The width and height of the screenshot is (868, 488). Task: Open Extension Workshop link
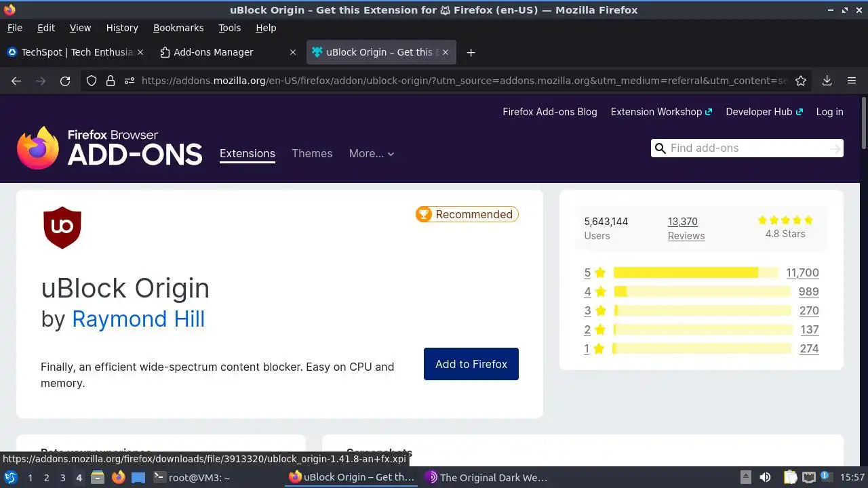coord(661,112)
